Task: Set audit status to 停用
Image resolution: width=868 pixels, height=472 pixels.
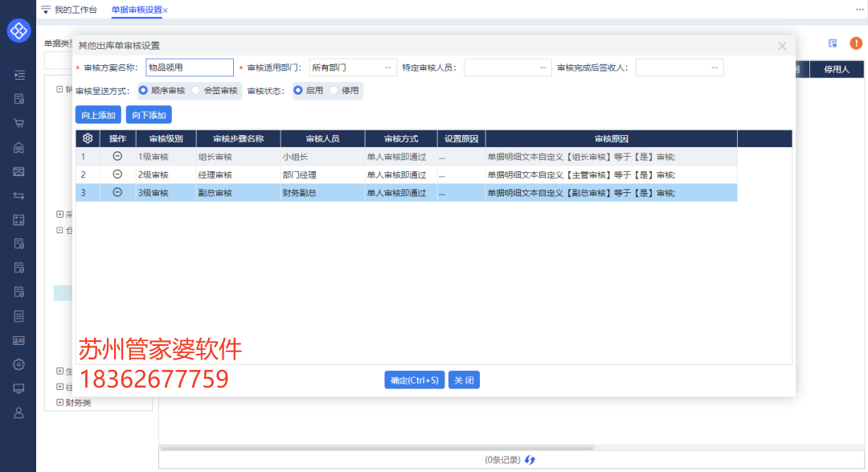Action: pos(334,91)
